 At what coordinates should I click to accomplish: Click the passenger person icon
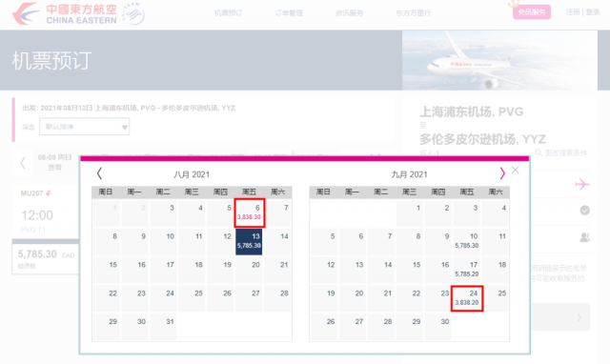pos(584,237)
